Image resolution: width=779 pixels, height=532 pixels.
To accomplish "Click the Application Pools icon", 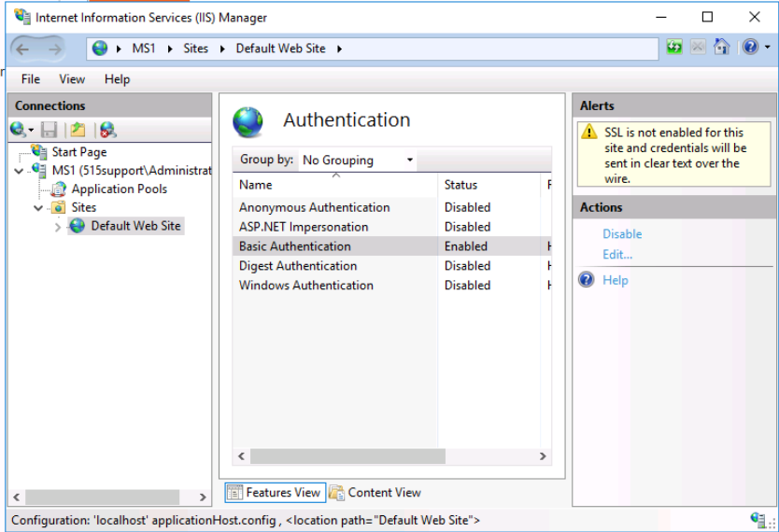I will click(58, 189).
